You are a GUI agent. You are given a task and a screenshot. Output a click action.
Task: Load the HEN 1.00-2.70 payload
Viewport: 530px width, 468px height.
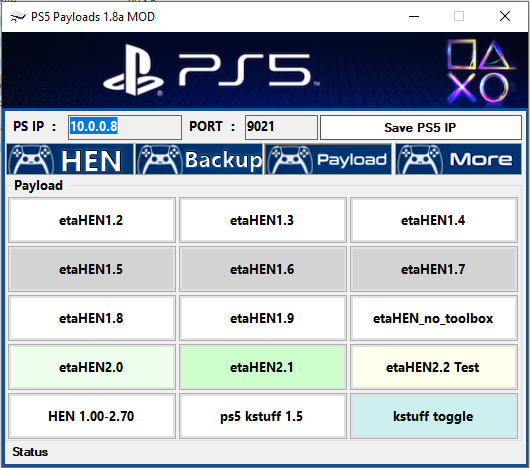pos(92,416)
